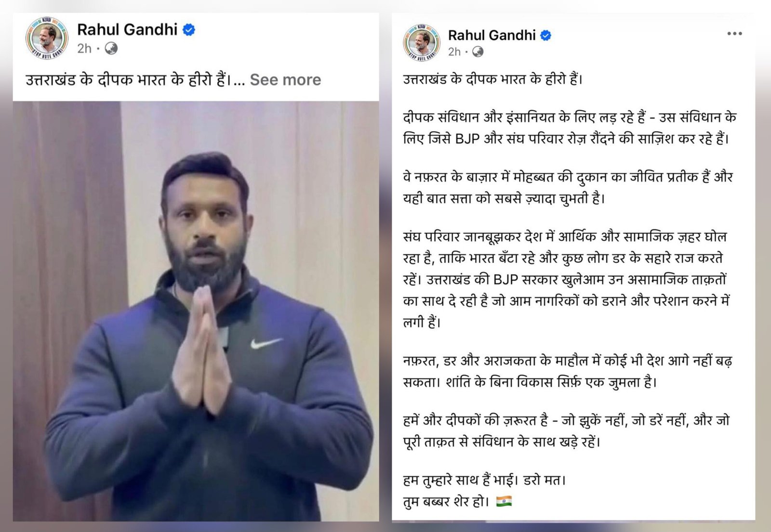Image resolution: width=771 pixels, height=532 pixels.
Task: Click the line हम तुम्हारे साथ हैं भाई
Action: [484, 480]
